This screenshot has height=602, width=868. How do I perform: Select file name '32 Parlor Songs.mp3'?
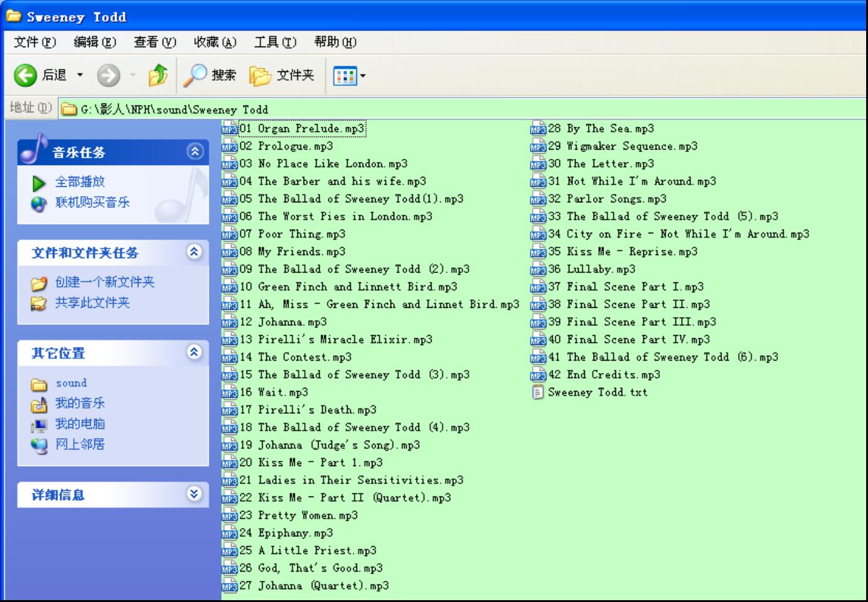click(607, 199)
